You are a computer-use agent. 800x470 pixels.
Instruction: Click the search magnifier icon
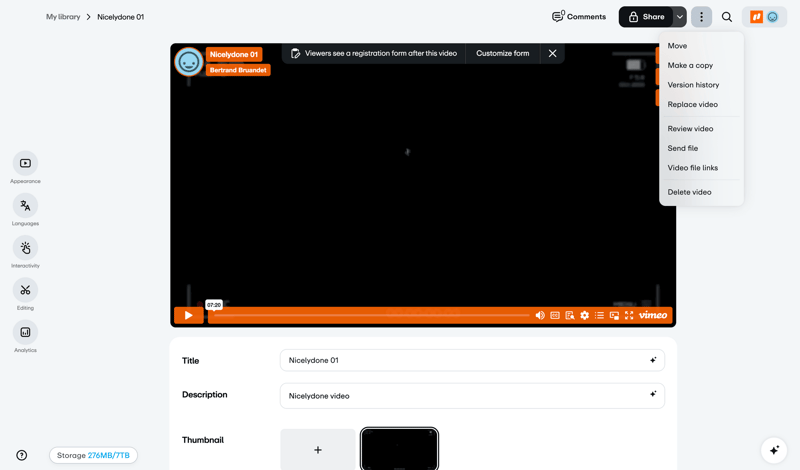727,17
